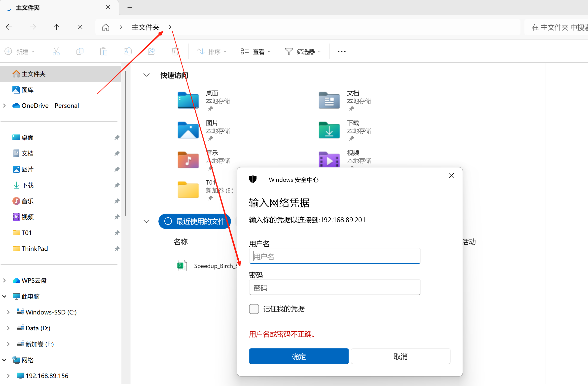Viewport: 588px width, 386px height.
Task: Click the share icon in toolbar
Action: click(151, 52)
